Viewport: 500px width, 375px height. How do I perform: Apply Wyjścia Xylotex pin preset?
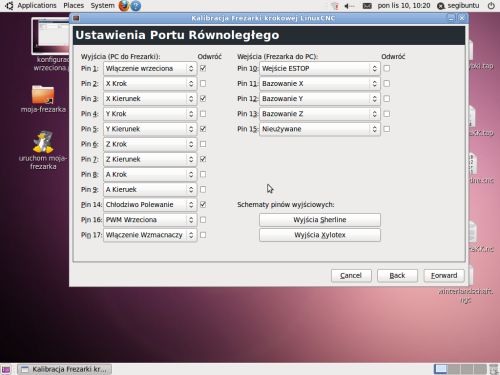click(x=320, y=235)
